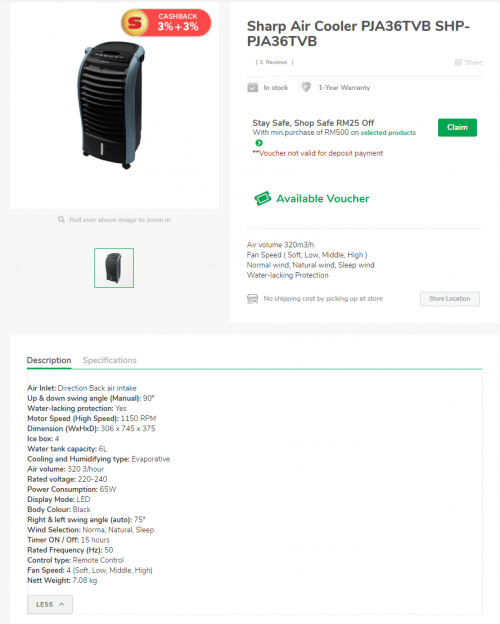Click the Share icon
This screenshot has height=624, width=500.
458,62
